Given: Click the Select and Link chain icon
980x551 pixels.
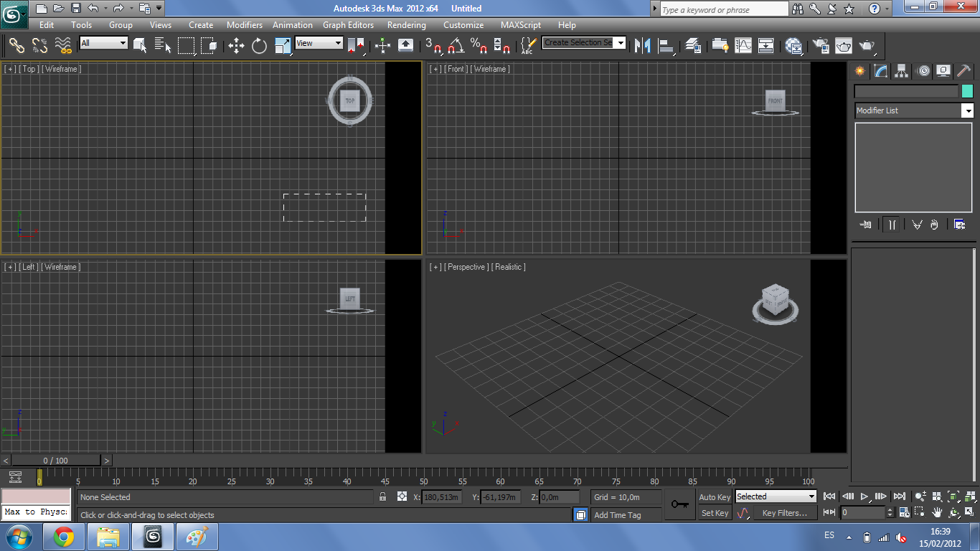Looking at the screenshot, I should pos(17,46).
